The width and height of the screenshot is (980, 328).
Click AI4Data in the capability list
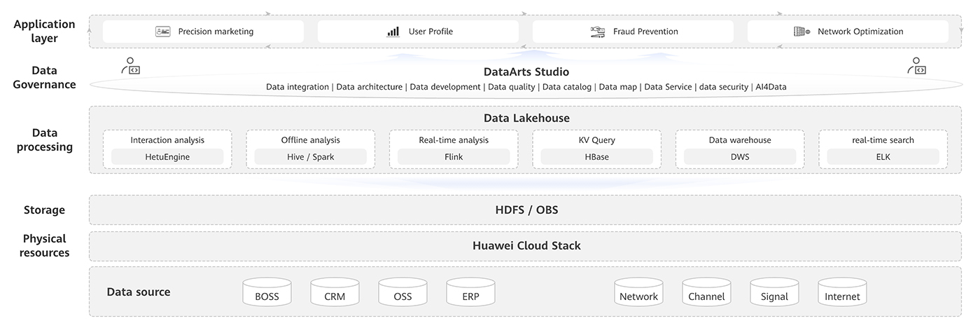point(771,87)
